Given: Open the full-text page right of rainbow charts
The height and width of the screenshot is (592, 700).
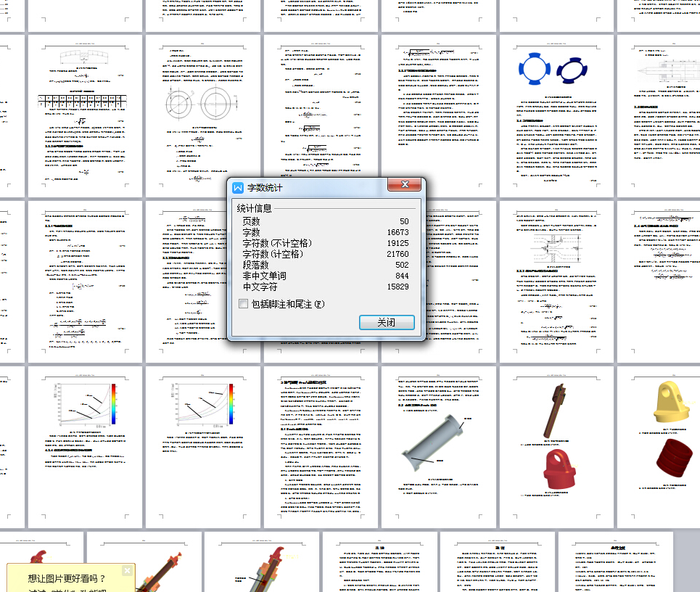Looking at the screenshot, I should [x=321, y=448].
